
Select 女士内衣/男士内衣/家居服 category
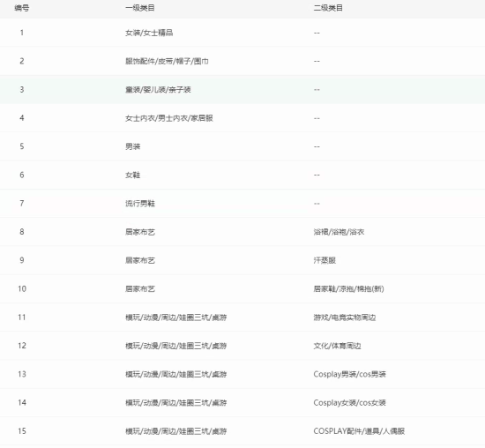pos(169,118)
